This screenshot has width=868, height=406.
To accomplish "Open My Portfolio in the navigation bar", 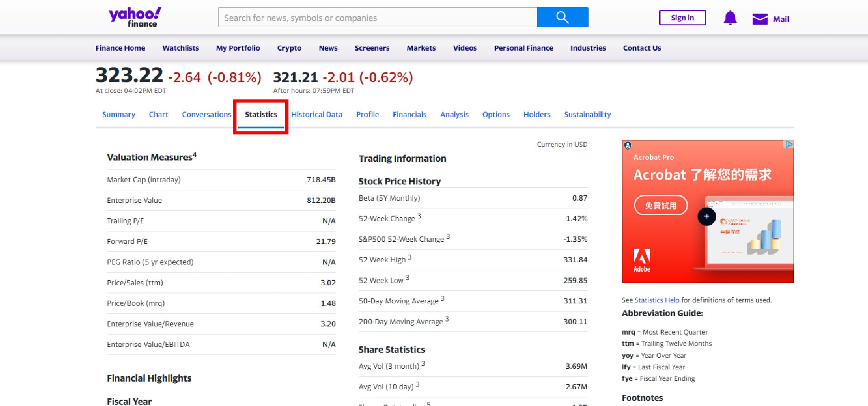I will tap(238, 48).
